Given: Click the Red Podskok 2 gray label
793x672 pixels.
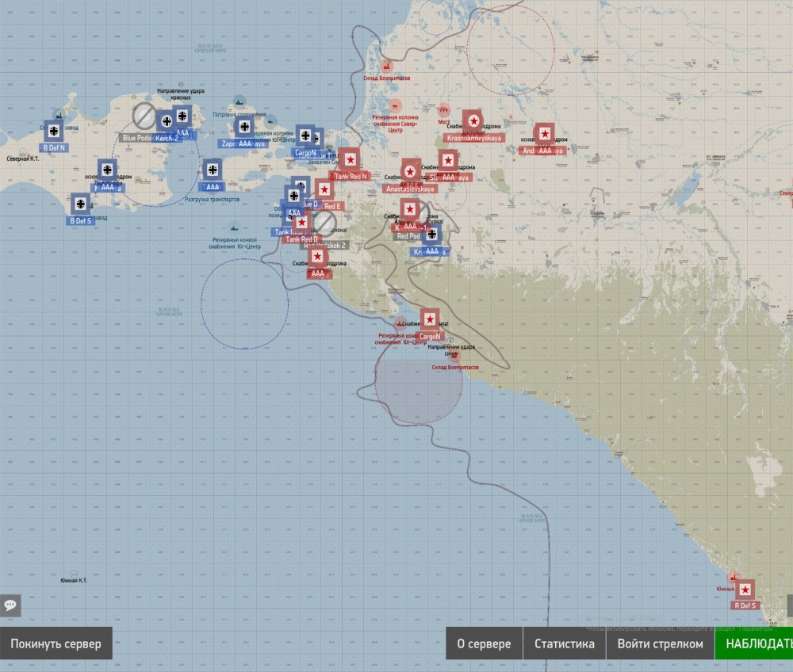Looking at the screenshot, I should click(x=324, y=246).
